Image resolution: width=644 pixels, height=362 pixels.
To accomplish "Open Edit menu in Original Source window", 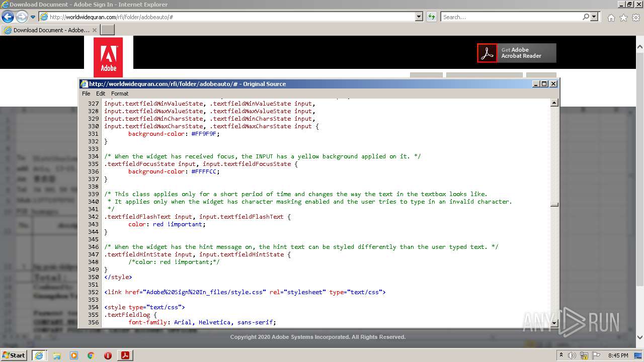I will click(x=101, y=94).
